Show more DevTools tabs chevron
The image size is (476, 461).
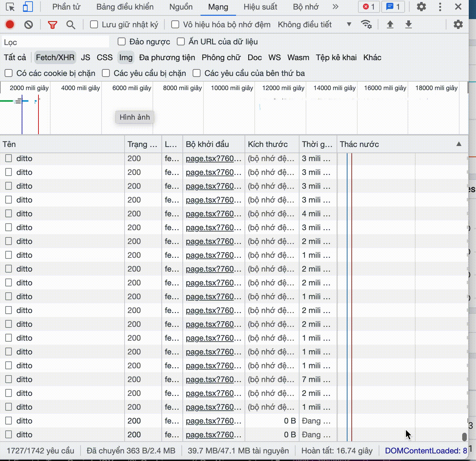pos(335,7)
